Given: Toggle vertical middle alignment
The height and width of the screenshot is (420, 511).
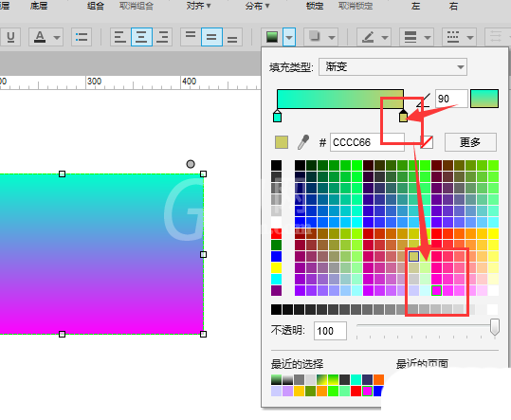Looking at the screenshot, I should (211, 37).
